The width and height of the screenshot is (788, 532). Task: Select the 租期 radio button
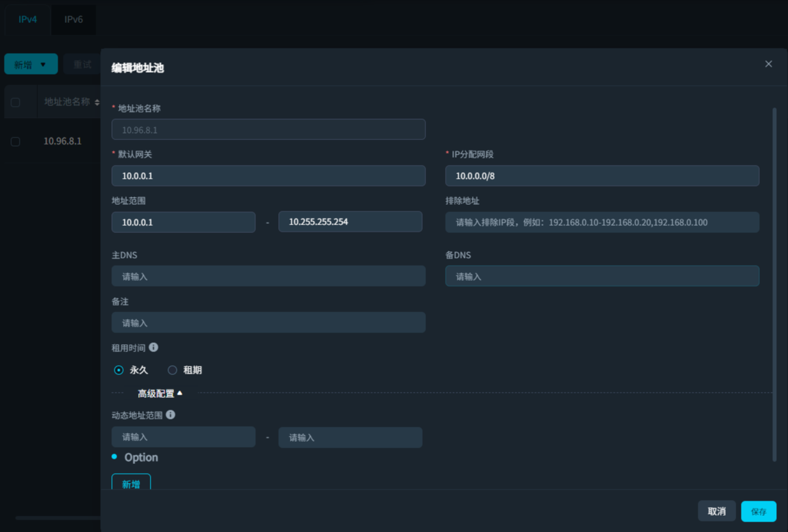tap(172, 370)
